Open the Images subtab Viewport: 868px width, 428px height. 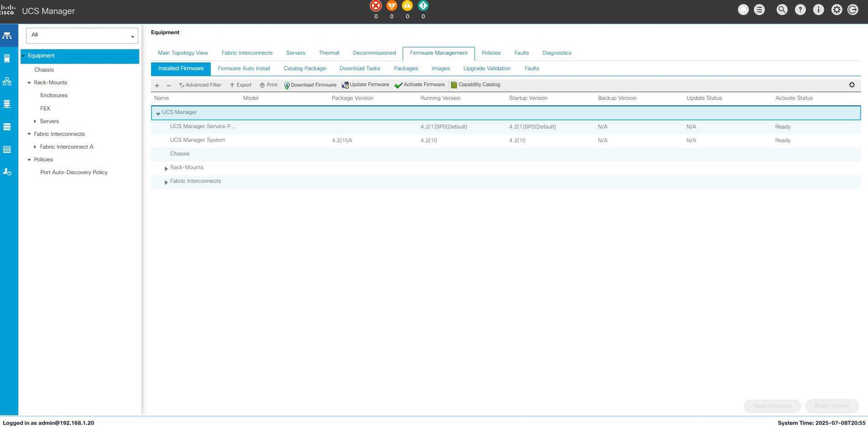pos(440,68)
